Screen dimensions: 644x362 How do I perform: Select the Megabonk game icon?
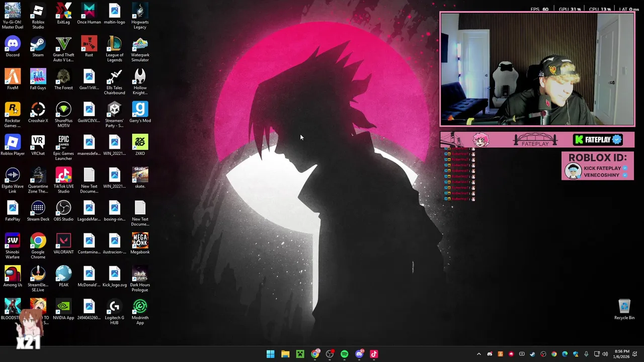[x=140, y=243]
